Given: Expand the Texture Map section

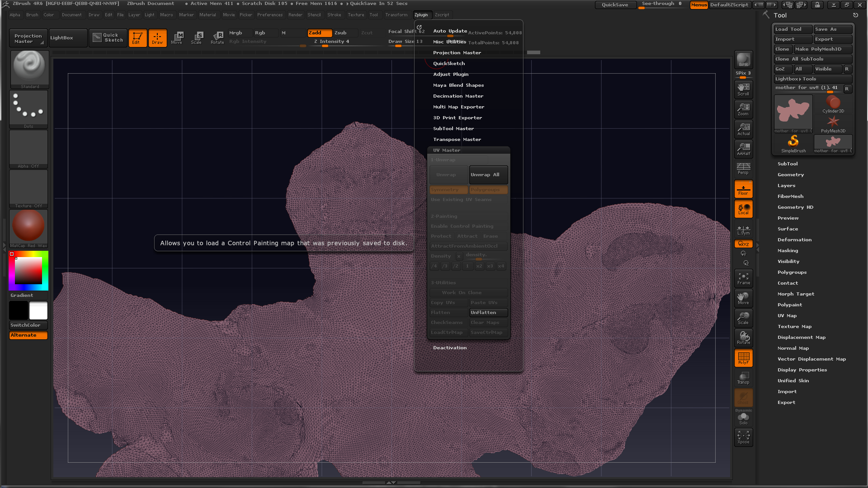Looking at the screenshot, I should pyautogui.click(x=794, y=327).
